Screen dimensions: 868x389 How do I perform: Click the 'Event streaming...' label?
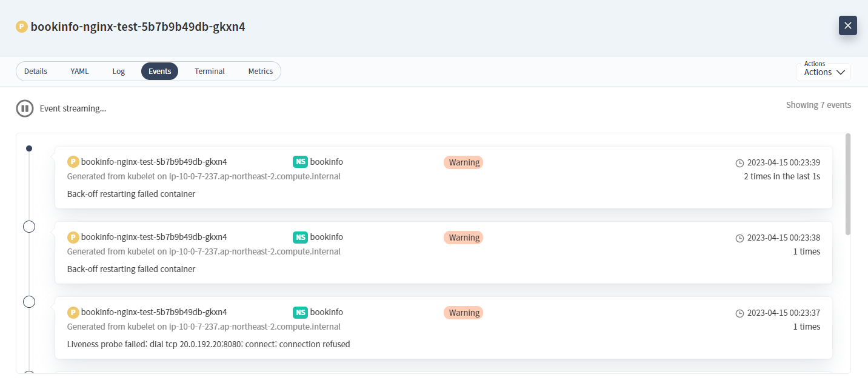[73, 108]
